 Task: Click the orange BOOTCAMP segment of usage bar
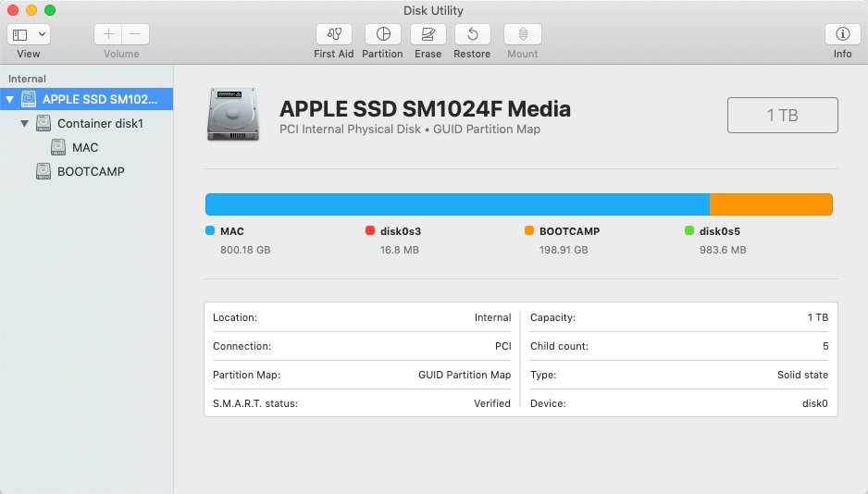point(771,204)
